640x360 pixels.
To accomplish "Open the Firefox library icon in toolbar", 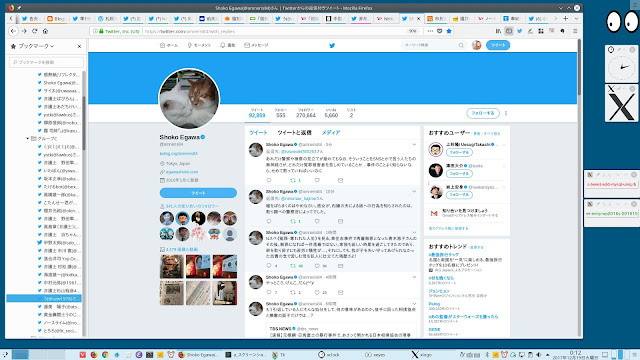I will (x=498, y=31).
